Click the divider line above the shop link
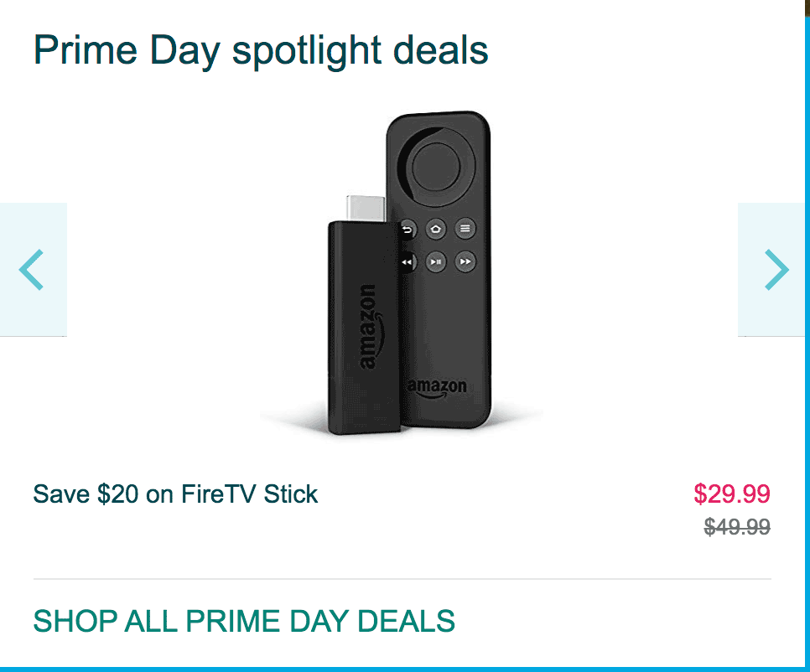This screenshot has height=672, width=810. (402, 579)
